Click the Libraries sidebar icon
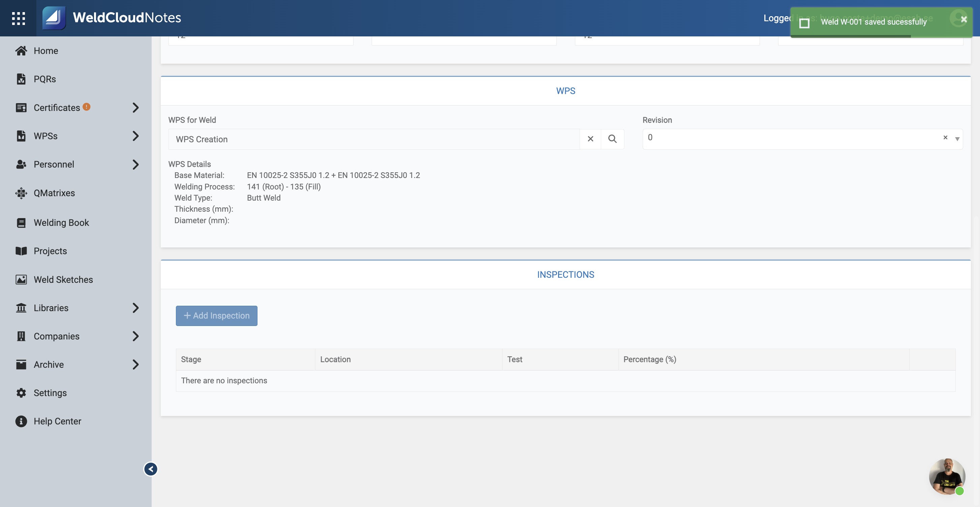980x507 pixels. [x=21, y=307]
